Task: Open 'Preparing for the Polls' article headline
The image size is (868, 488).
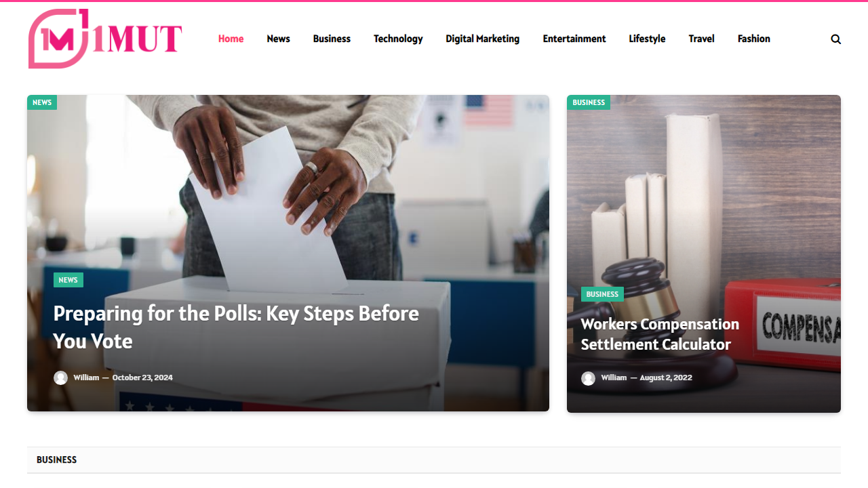Action: 236,327
